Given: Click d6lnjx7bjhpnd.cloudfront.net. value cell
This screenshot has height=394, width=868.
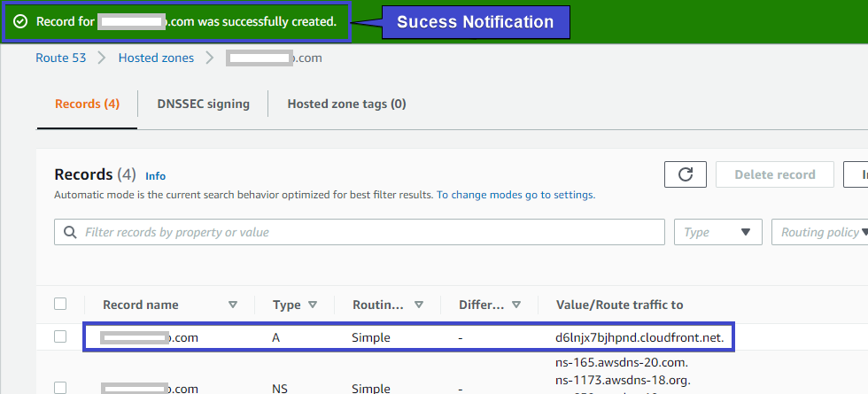Looking at the screenshot, I should click(x=639, y=337).
